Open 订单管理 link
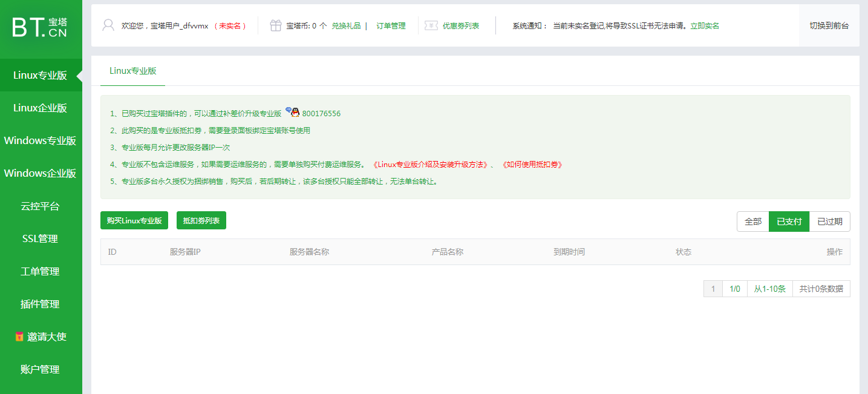The height and width of the screenshot is (394, 868). [391, 26]
